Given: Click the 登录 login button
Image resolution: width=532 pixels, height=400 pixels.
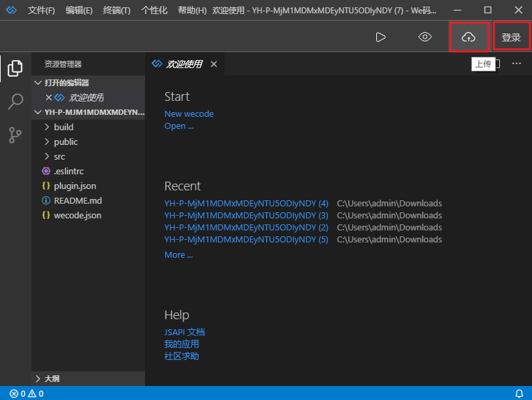Looking at the screenshot, I should 511,37.
